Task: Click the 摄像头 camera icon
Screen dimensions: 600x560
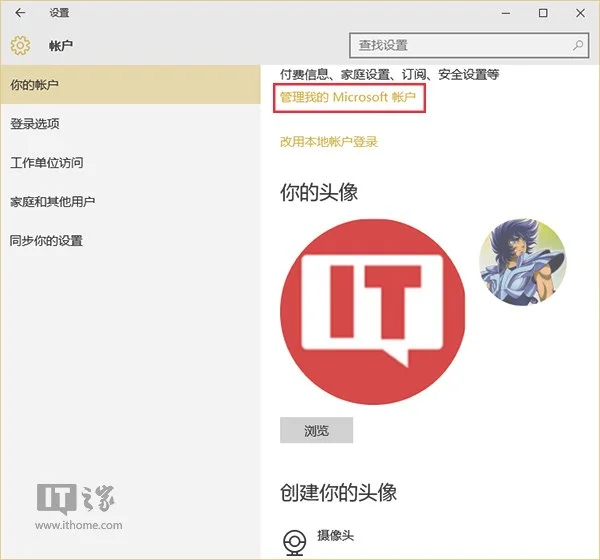Action: point(296,542)
